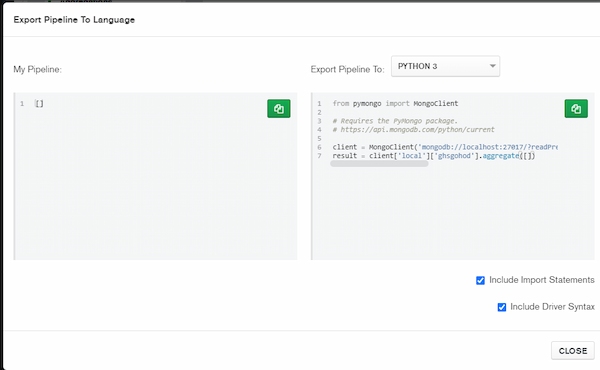Screen dimensions: 600x370
Task: Click the 'from pymongo import MongoClient' line
Action: click(x=395, y=103)
